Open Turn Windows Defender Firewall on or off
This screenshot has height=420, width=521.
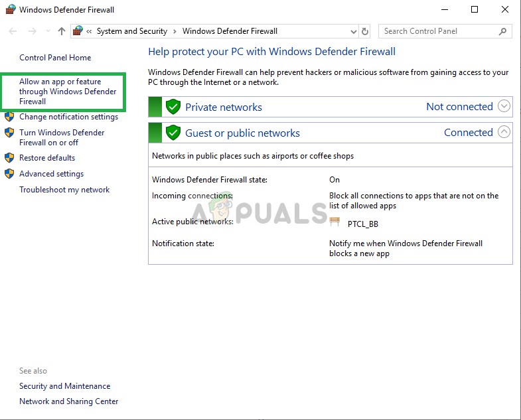click(62, 137)
